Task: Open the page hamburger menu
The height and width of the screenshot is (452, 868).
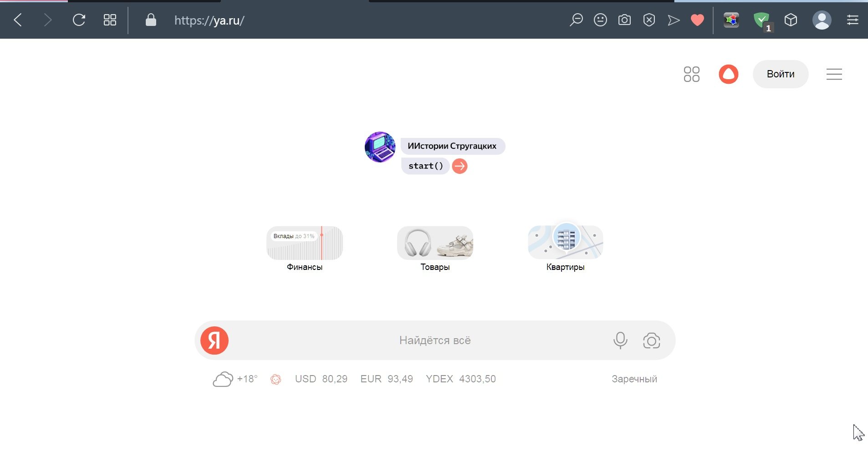Action: tap(834, 74)
